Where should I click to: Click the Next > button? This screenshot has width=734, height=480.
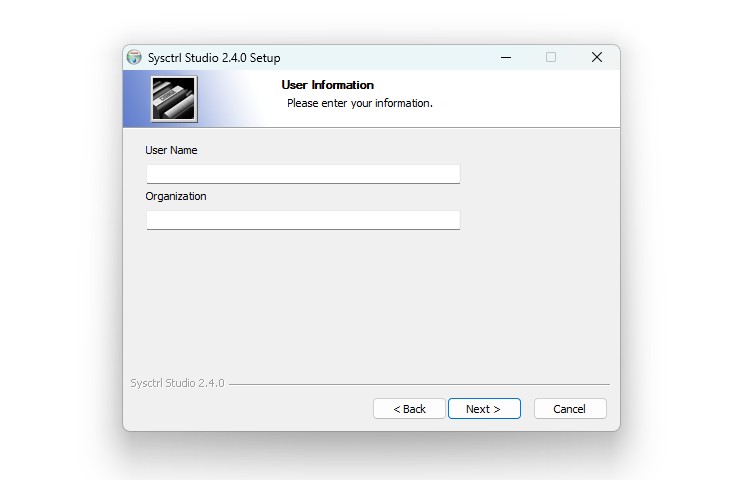pos(484,408)
